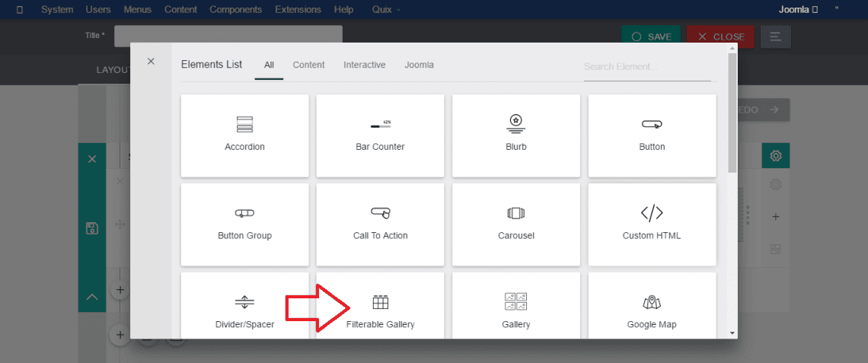Click the Joomla logo icon top-left
The width and height of the screenshot is (868, 363).
point(19,9)
